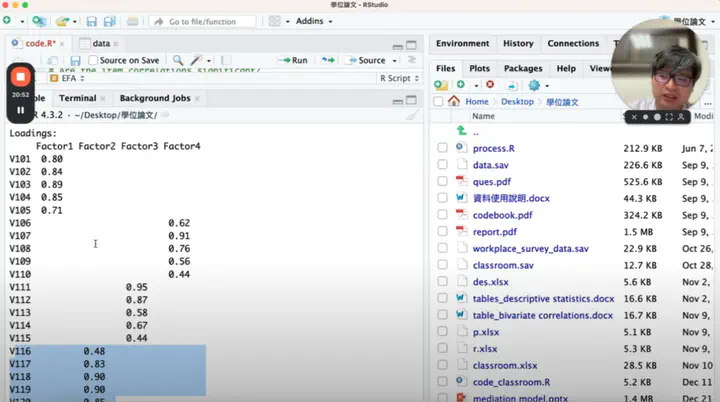This screenshot has width=720, height=402.
Task: Open the Source button dropdown arrow
Action: click(x=394, y=61)
